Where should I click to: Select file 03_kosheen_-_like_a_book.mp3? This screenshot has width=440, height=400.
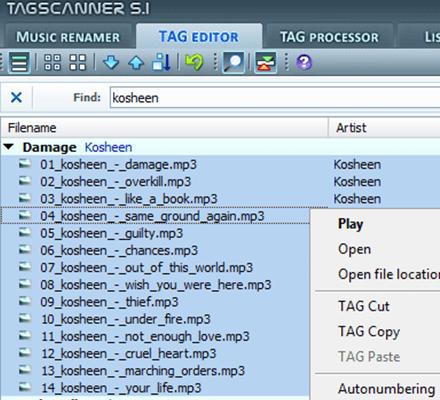[x=129, y=199]
